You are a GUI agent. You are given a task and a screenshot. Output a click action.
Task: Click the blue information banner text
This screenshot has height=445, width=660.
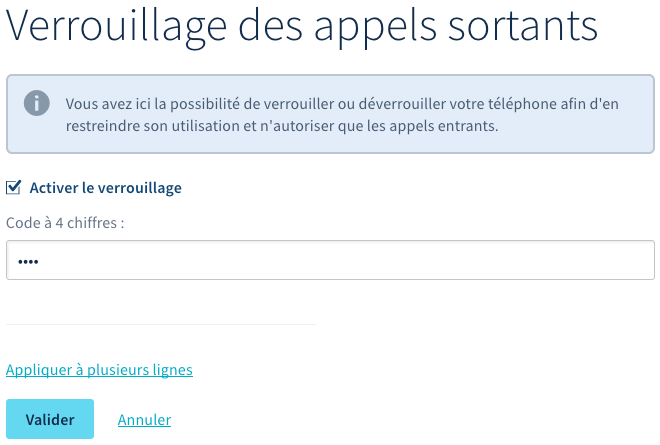(350, 115)
